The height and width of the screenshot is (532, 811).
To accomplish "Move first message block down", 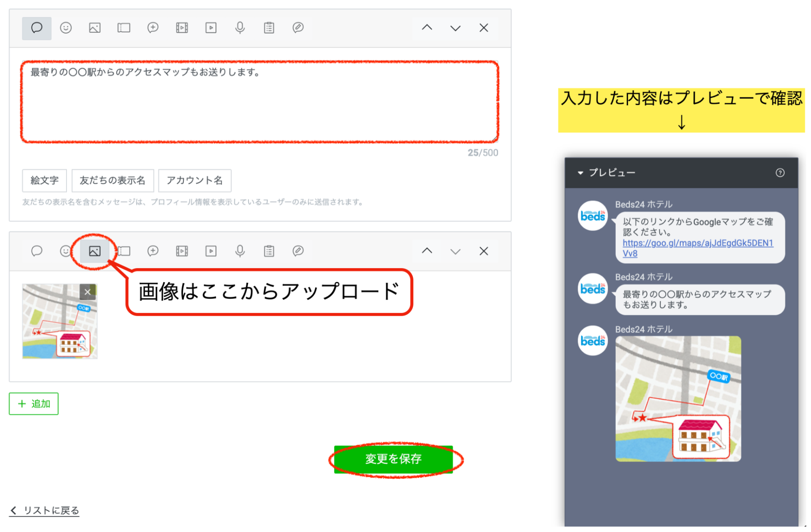I will 455,28.
